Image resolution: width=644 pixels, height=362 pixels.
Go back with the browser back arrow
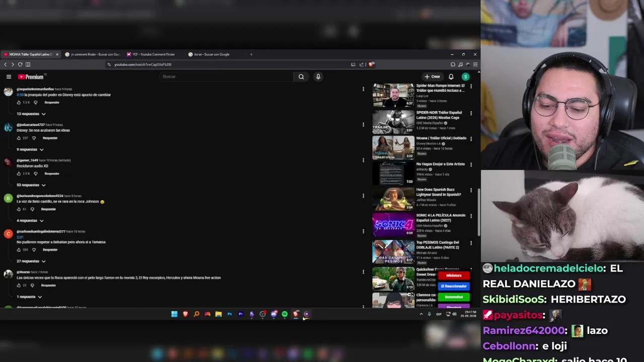tap(6, 64)
